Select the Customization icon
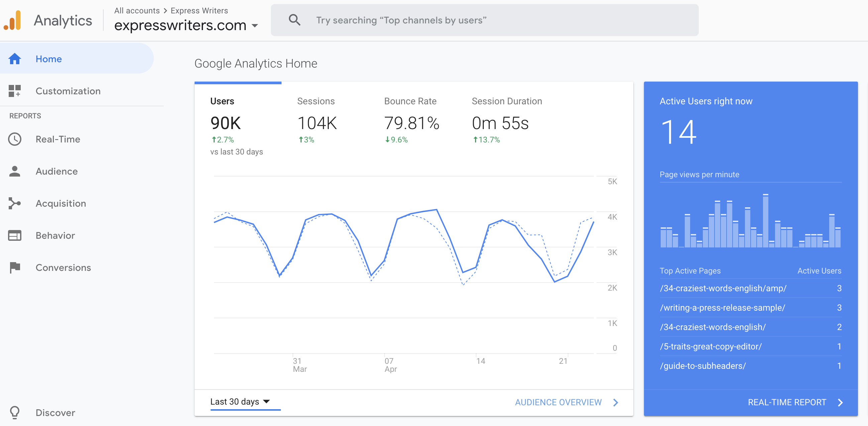The image size is (868, 426). click(15, 91)
